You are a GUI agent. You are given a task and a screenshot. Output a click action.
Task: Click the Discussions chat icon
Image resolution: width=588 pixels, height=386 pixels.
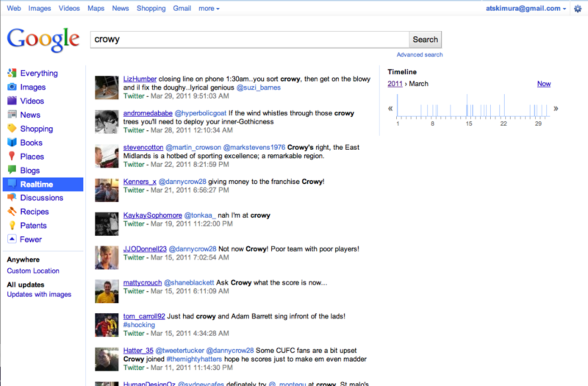pyautogui.click(x=12, y=197)
